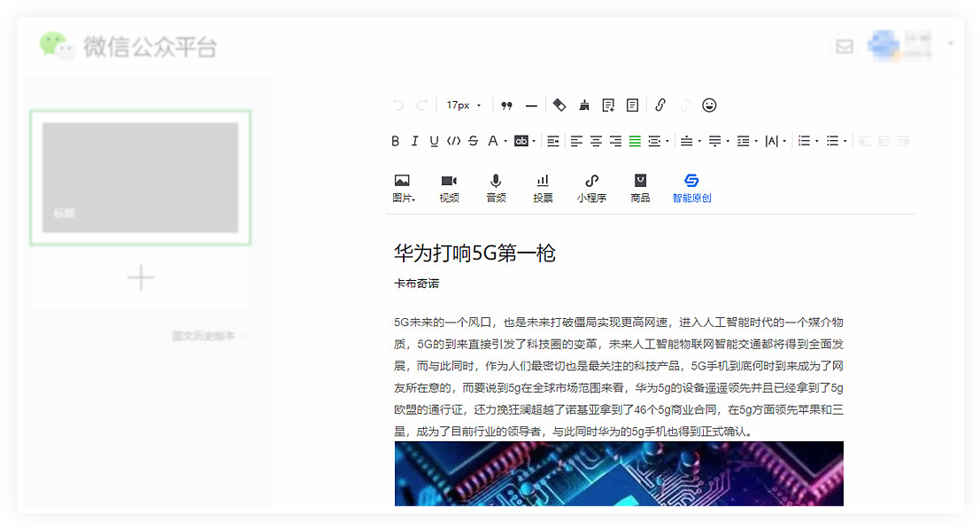
Task: Open the emoji picker
Action: pyautogui.click(x=709, y=105)
